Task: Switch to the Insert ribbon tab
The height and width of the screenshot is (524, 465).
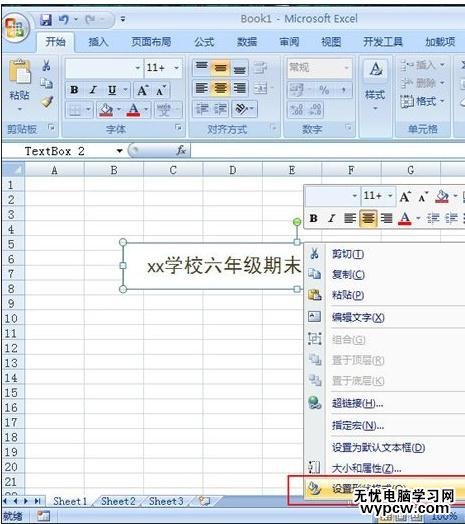Action: (x=98, y=42)
